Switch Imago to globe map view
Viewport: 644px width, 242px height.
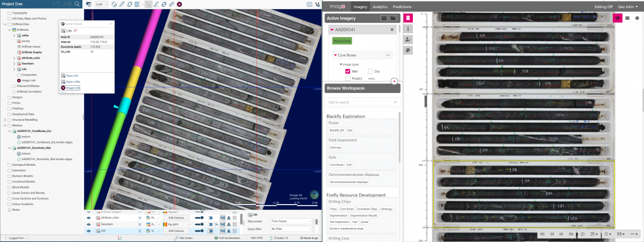(x=637, y=18)
